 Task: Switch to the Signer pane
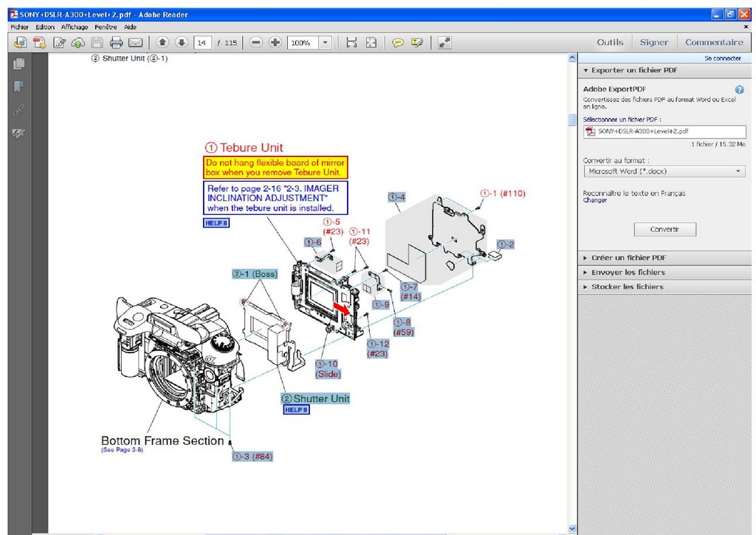(654, 42)
